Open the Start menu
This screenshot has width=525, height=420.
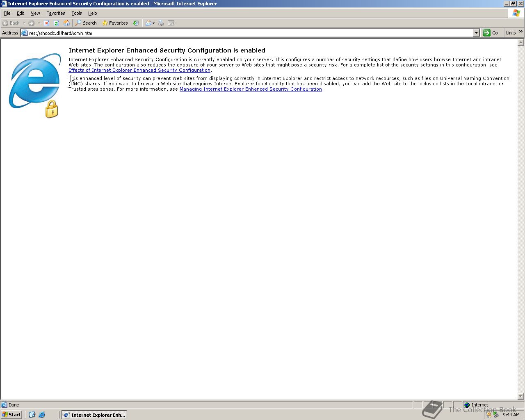[x=11, y=415]
